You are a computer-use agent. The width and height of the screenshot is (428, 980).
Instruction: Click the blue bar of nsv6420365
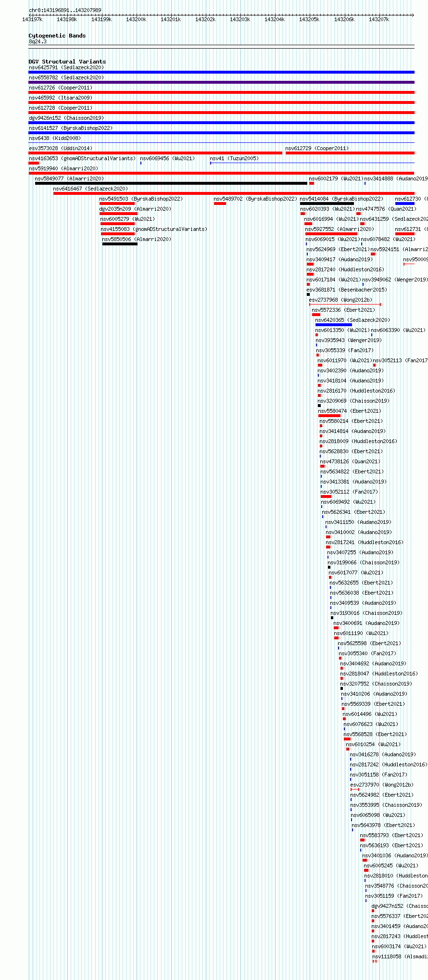334,325
